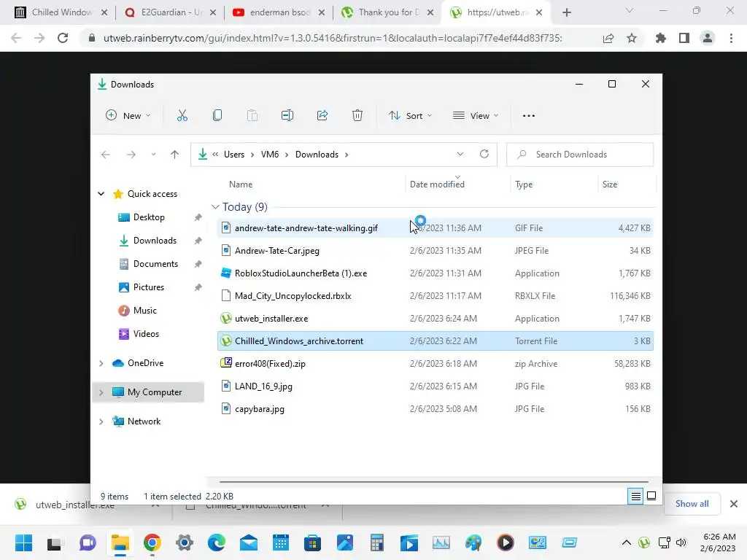
Task: Go up one folder with Up arrow
Action: click(174, 155)
